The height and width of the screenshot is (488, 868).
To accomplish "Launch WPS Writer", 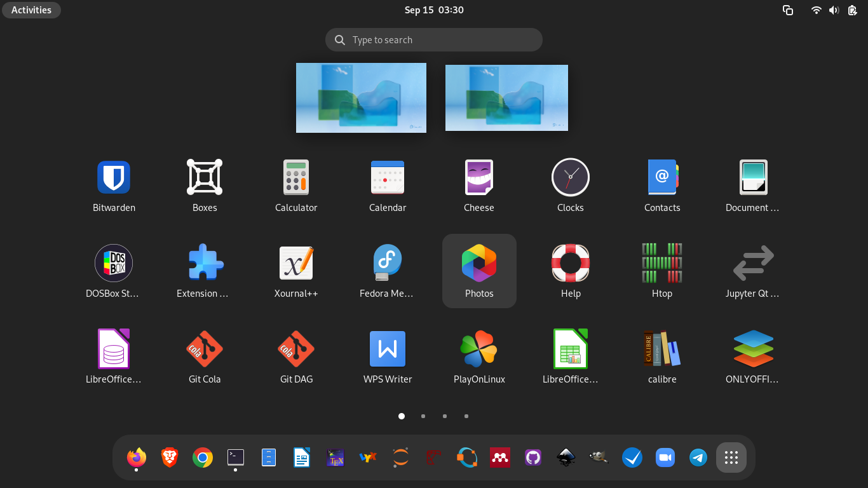I will (388, 349).
